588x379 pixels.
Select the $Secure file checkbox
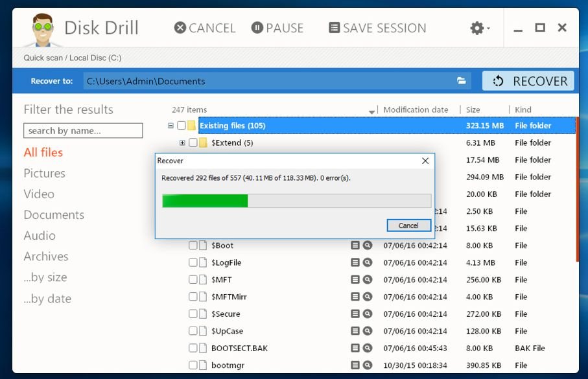[193, 314]
